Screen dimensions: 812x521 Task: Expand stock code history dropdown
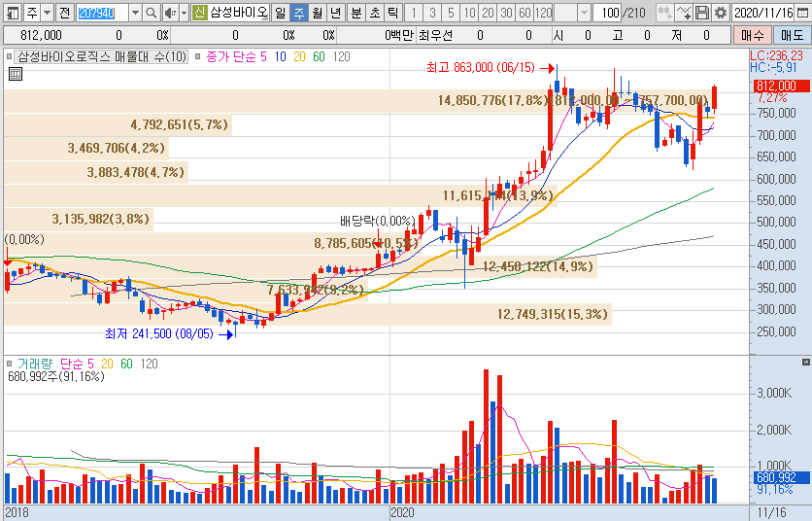coord(135,13)
